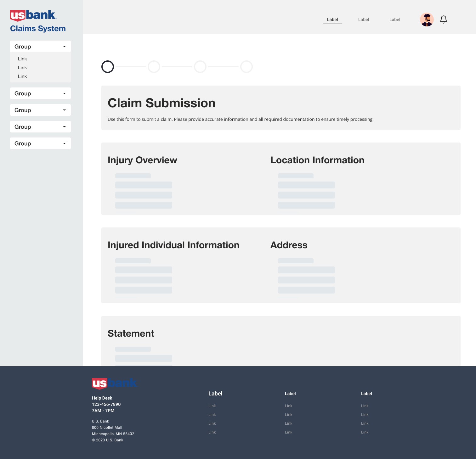Click the Injured Individual Information heading
The image size is (476, 459).
(173, 245)
